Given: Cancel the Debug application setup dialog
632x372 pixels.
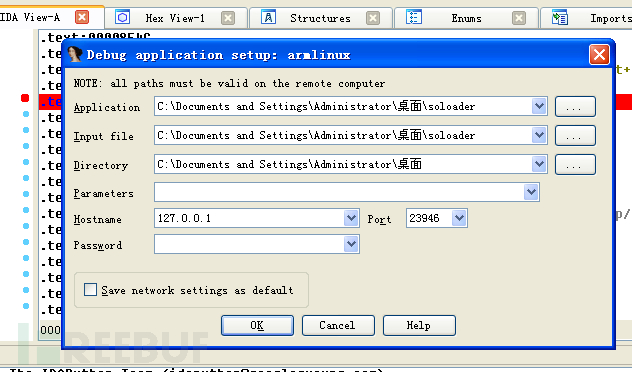Looking at the screenshot, I should coord(338,325).
